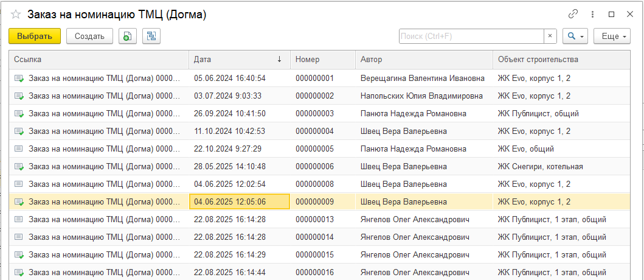This screenshot has width=644, height=280.
Task: Click posted document icon of order 000000001
Action: [x=19, y=79]
